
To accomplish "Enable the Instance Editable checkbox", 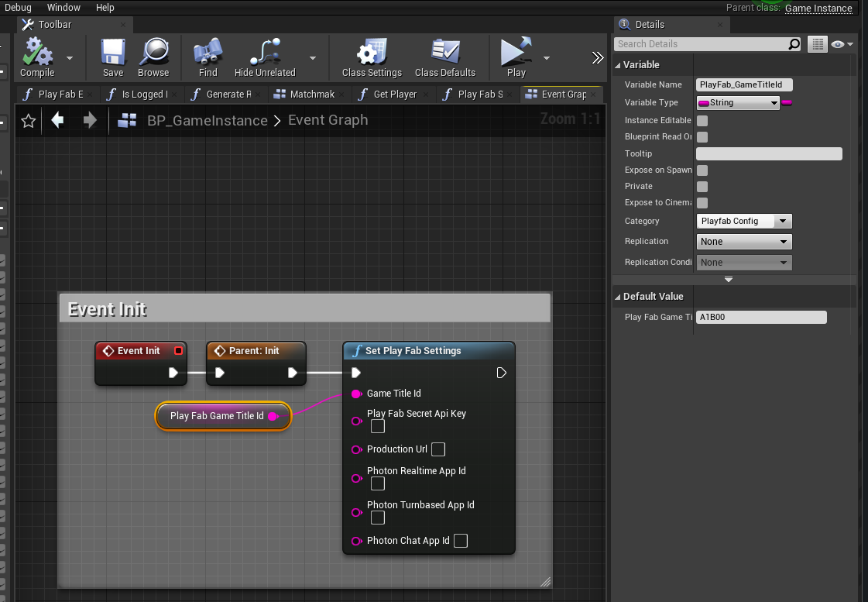I will tap(702, 121).
